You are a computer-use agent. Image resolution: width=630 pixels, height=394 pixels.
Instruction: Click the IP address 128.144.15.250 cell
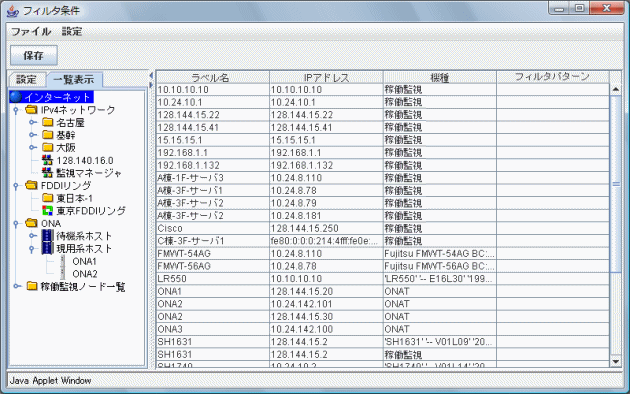(326, 229)
